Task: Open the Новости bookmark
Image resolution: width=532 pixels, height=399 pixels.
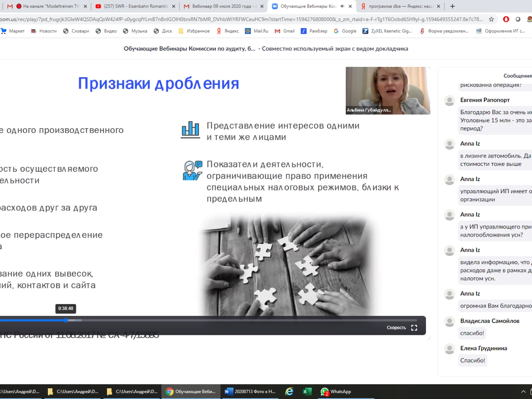Action: [44, 31]
